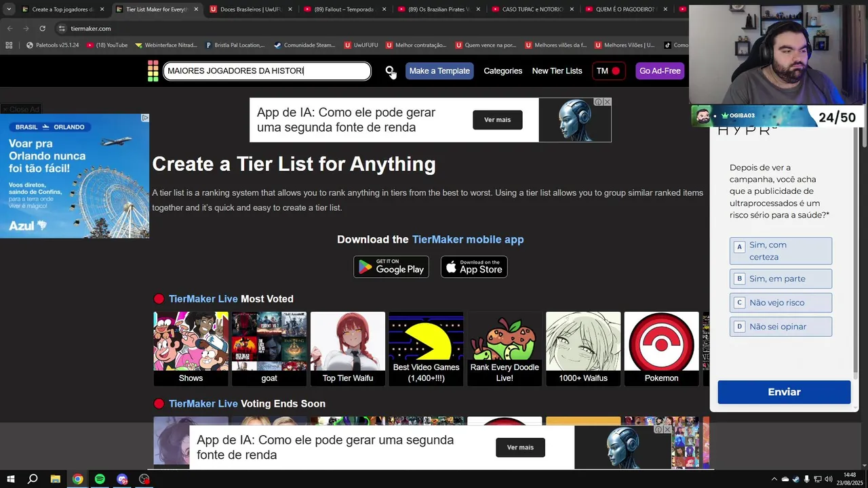Viewport: 868px width, 488px height.
Task: Click the AdChoices icon on Azul ad
Action: (144, 118)
